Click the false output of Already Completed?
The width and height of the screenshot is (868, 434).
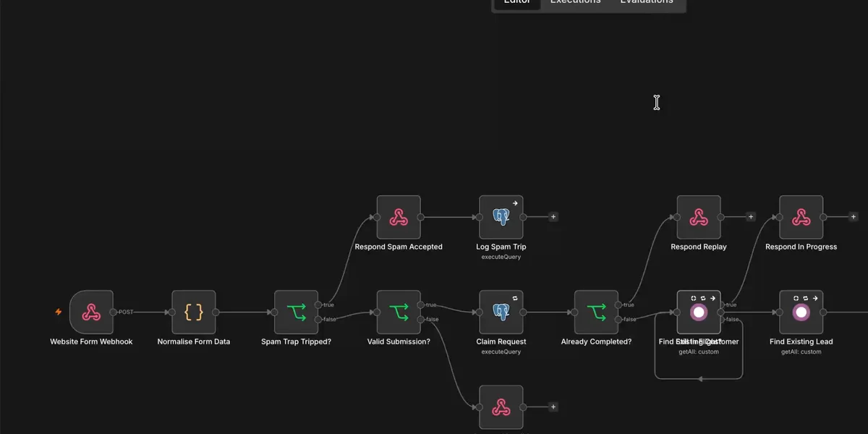619,320
